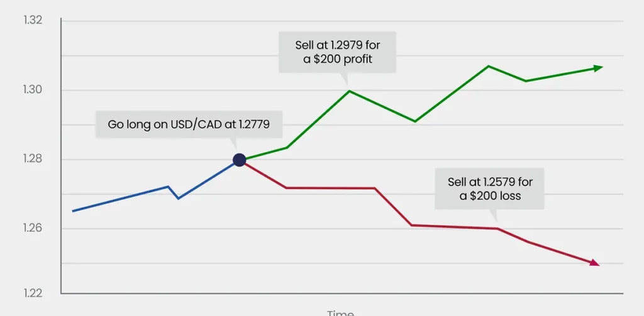644x316 pixels.
Task: Click the red downward arrowhead
Action: [x=594, y=263]
